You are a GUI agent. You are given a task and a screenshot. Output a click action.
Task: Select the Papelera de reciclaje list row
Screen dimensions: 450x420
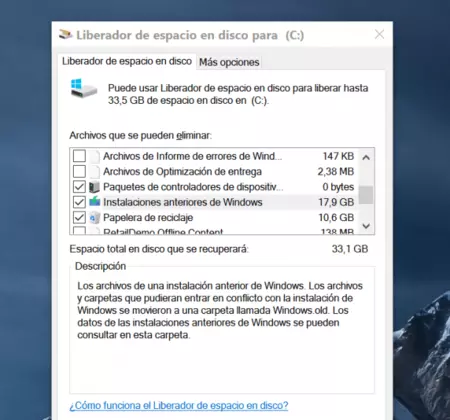tap(213, 218)
